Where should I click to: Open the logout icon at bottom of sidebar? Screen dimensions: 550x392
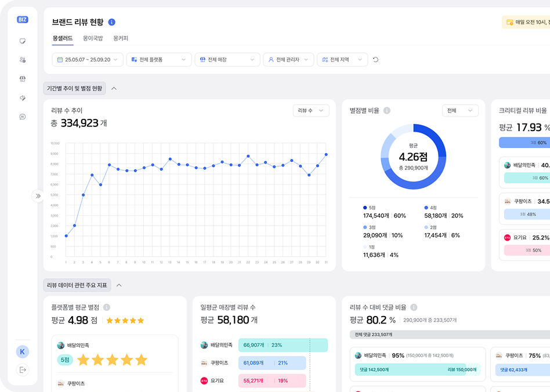(23, 369)
